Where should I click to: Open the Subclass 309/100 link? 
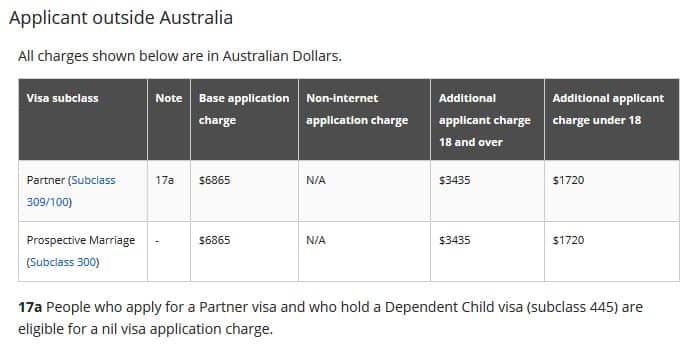[71, 191]
